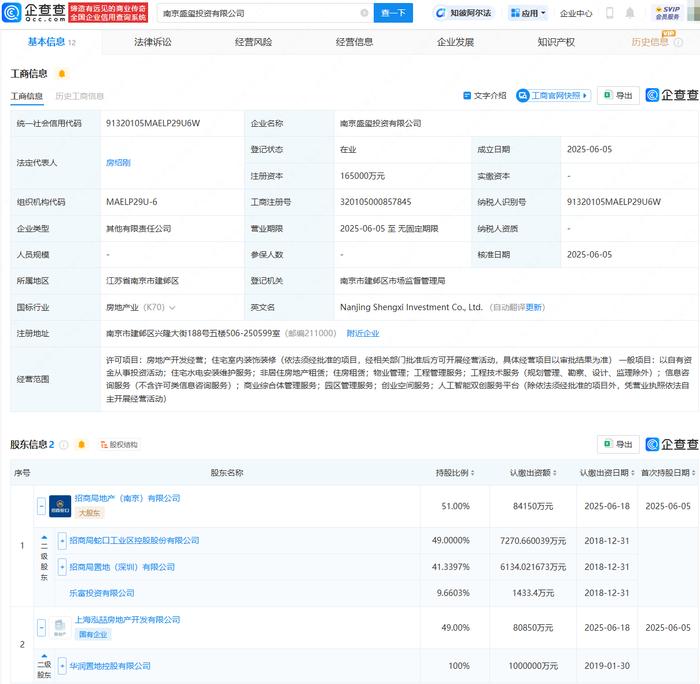The height and width of the screenshot is (684, 700).
Task: Open 工商官网快照 snapshot
Action: point(554,96)
